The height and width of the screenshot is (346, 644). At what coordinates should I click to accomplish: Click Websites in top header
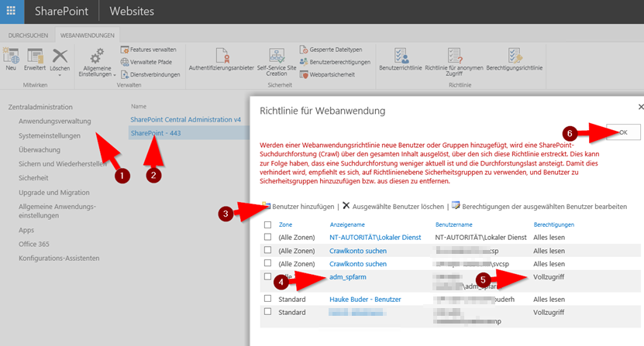point(132,11)
